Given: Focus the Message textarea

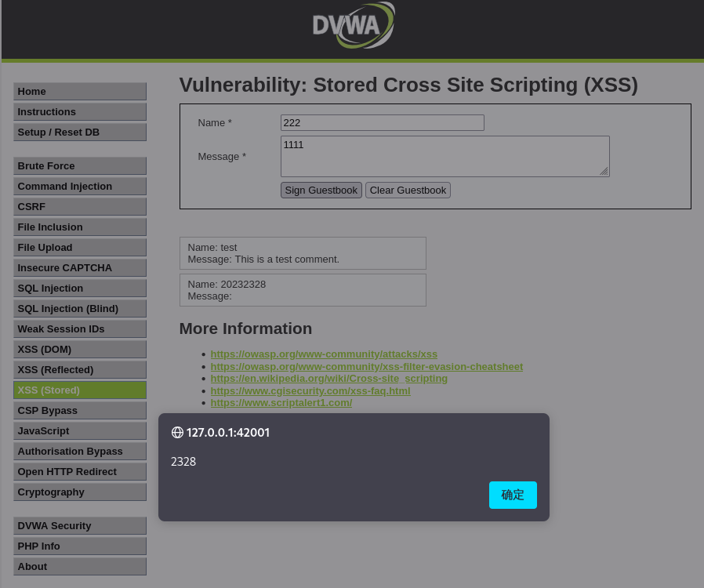Looking at the screenshot, I should [x=445, y=156].
